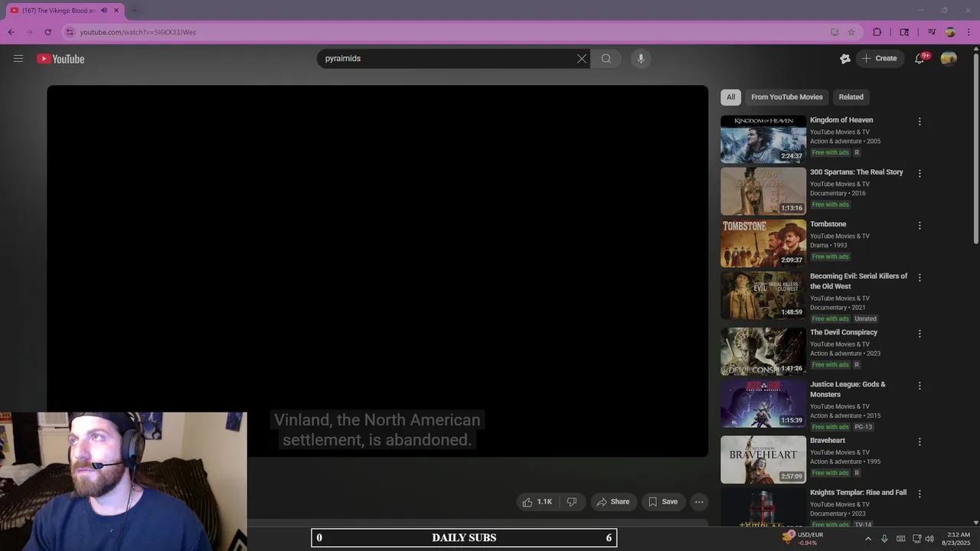Open options menu for Becoming Evil

point(920,277)
